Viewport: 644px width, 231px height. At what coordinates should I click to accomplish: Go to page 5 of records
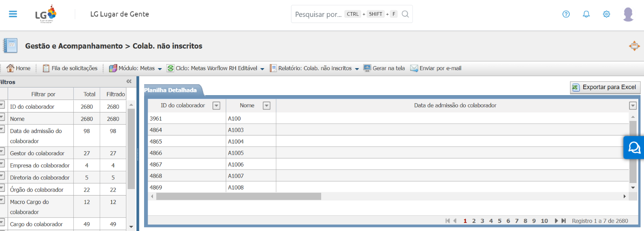click(500, 221)
